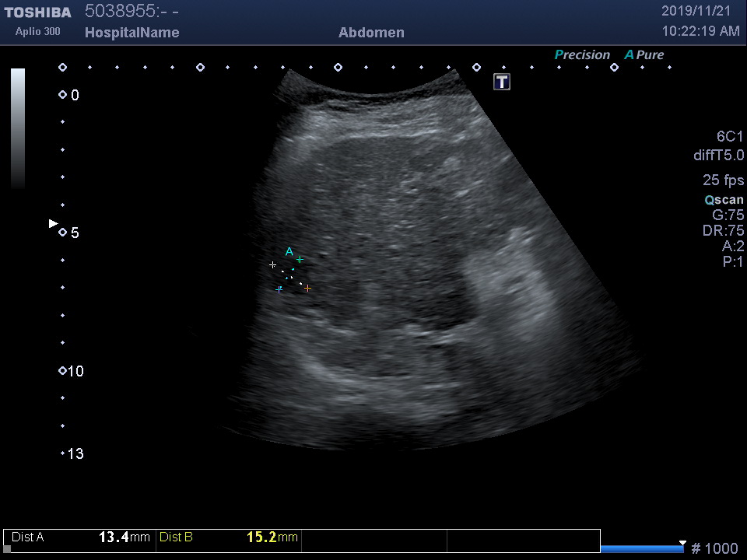Click the Toshiba logo
The width and height of the screenshot is (747, 560).
point(37,12)
